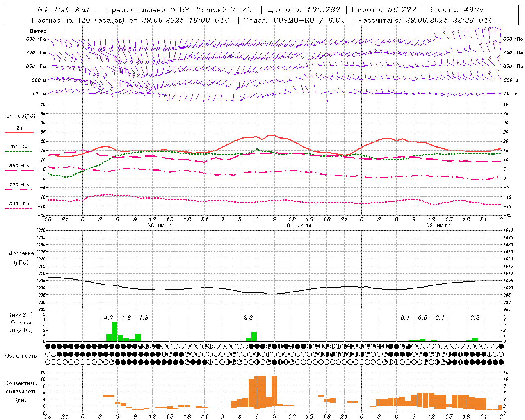Select the 1040 tick on left pressure axis
Image resolution: width=525 pixels, height=420 pixels.
click(x=41, y=230)
